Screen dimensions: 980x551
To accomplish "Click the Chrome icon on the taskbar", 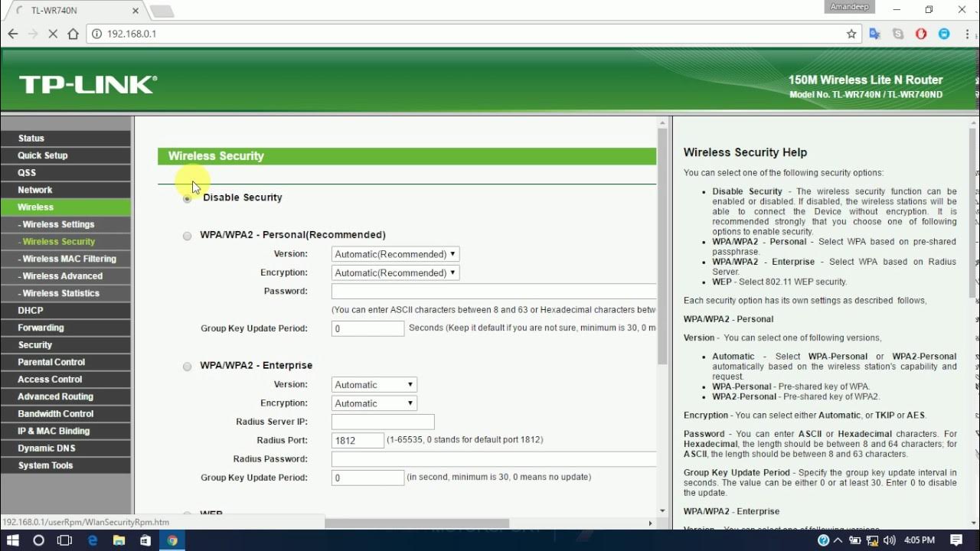I will (172, 540).
